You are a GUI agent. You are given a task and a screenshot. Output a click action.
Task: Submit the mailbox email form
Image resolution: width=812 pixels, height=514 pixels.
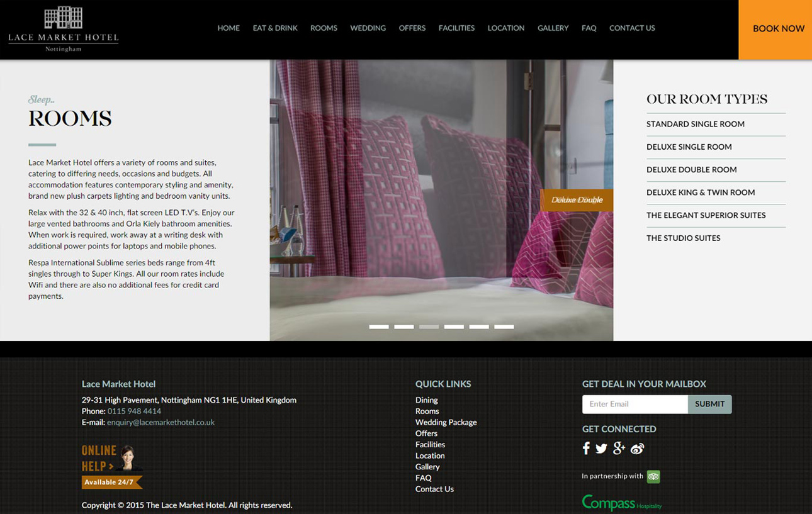709,404
